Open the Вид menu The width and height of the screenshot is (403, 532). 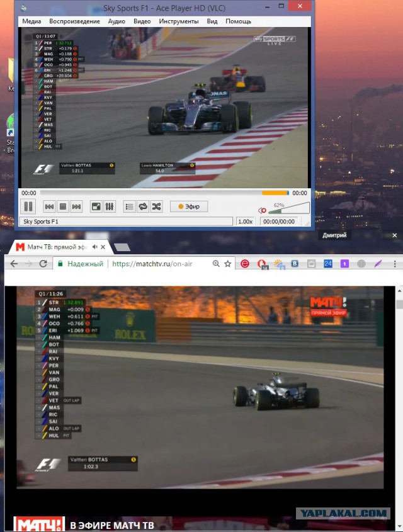pos(212,21)
